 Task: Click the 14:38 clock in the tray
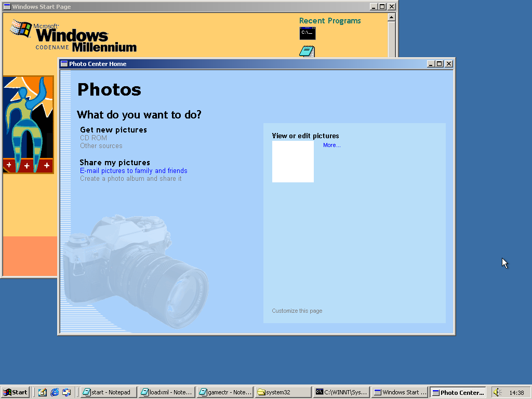point(517,393)
